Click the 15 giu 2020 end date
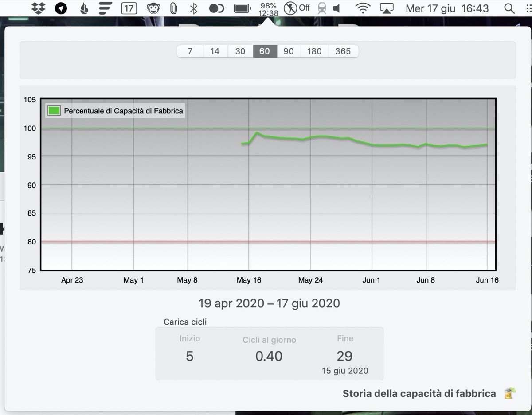Viewport: 532px width, 415px height. [x=345, y=371]
